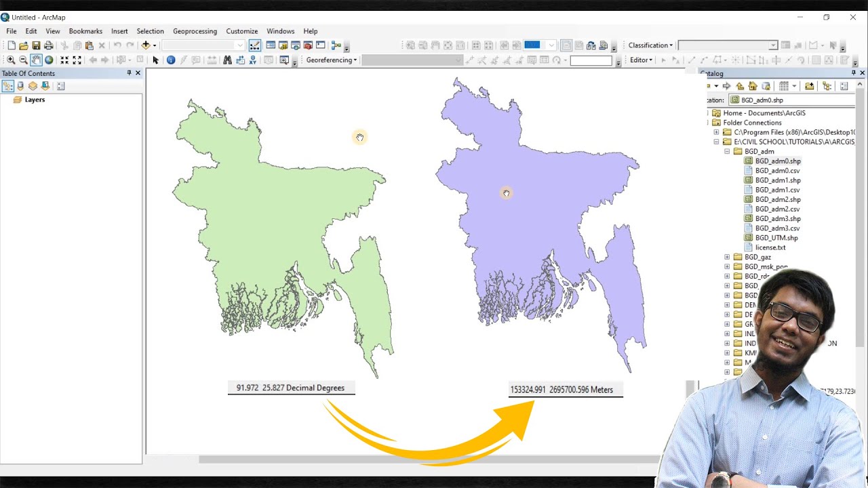
Task: Click the Change Layout button
Action: click(x=591, y=45)
